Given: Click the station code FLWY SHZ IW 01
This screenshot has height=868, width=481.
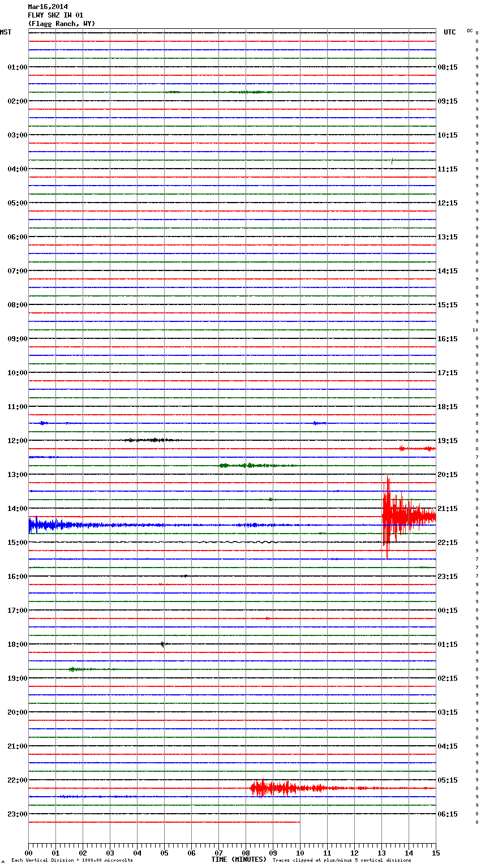Looking at the screenshot, I should (x=55, y=15).
